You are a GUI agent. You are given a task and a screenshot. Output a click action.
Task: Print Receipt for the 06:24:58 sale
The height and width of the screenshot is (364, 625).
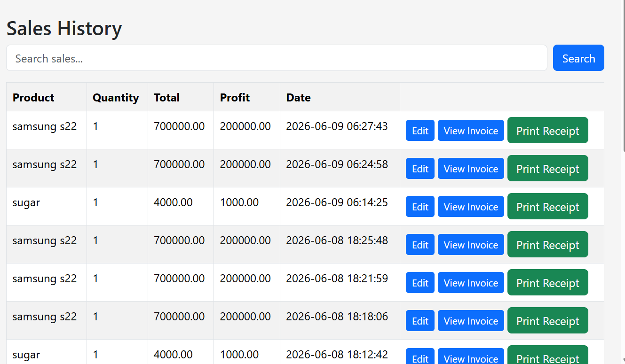pyautogui.click(x=548, y=168)
